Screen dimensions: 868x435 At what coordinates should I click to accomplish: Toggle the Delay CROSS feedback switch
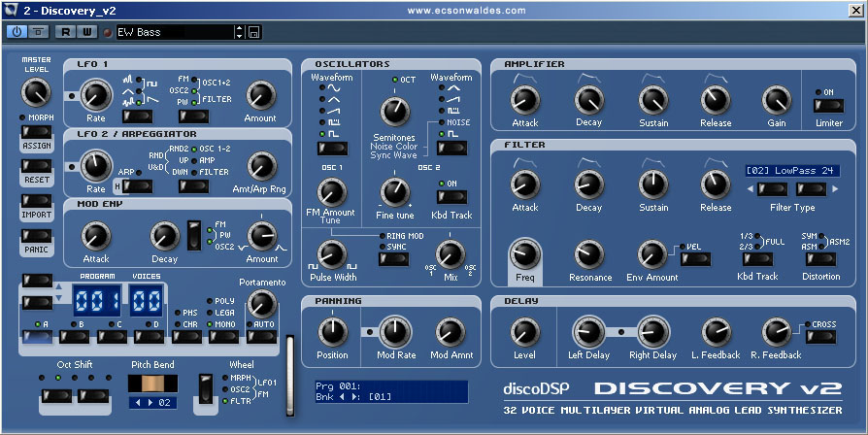click(821, 337)
